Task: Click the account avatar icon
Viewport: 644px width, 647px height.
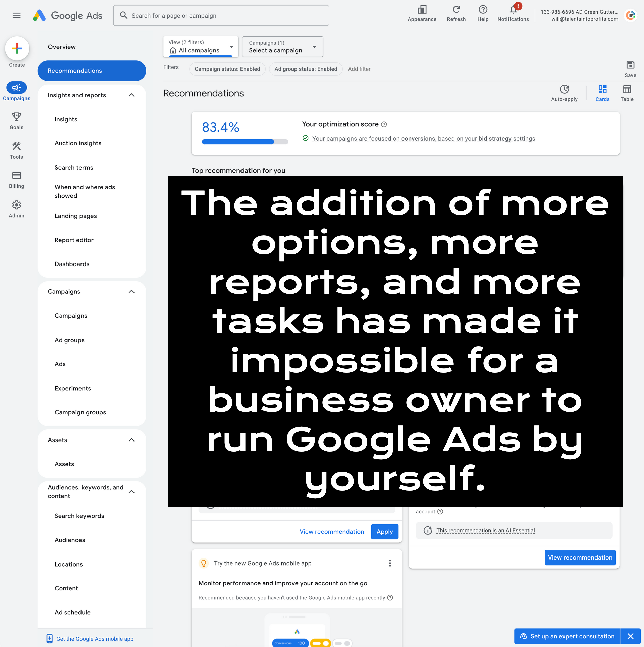Action: coord(631,15)
